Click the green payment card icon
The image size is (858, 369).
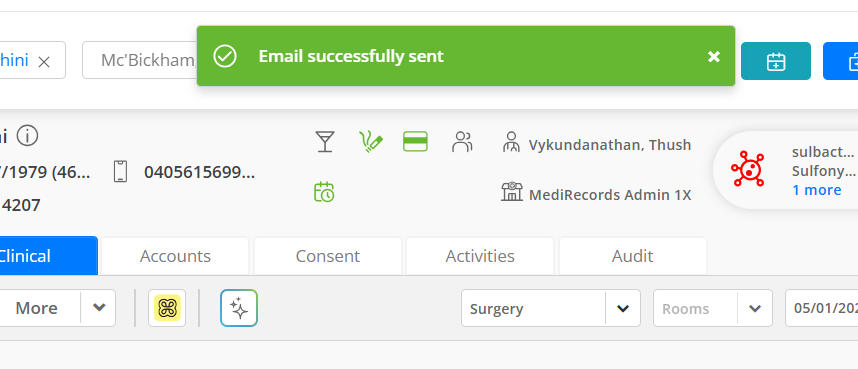point(415,142)
